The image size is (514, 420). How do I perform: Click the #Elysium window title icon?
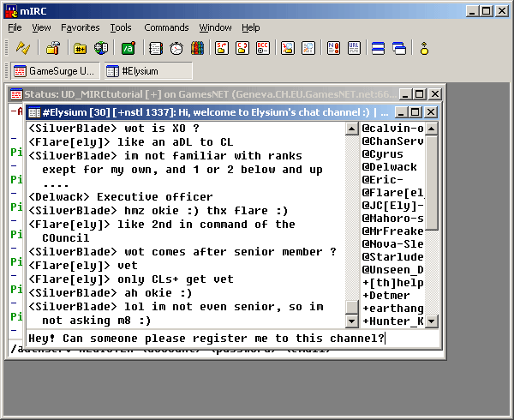pyautogui.click(x=34, y=112)
